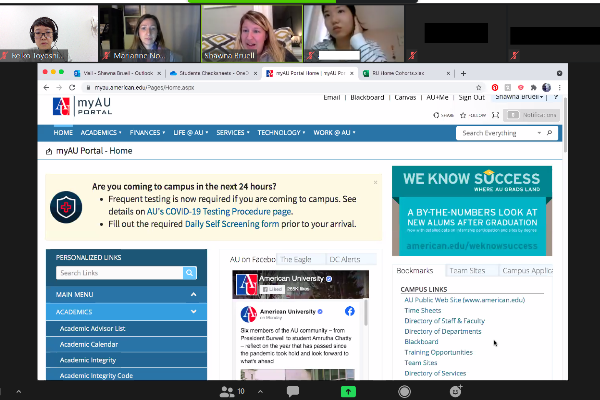Open Chrome three-dot menu
Viewport: 600px width, 400px height.
(x=559, y=87)
